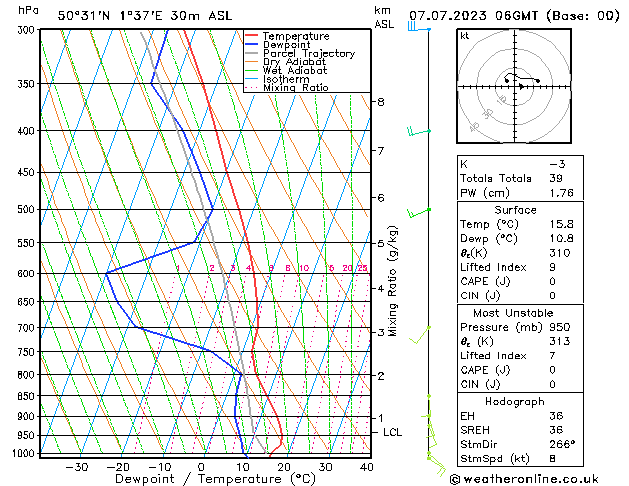The image size is (629, 486).
Task: Click the 850 hPa pressure axis label
Action: tap(26, 396)
